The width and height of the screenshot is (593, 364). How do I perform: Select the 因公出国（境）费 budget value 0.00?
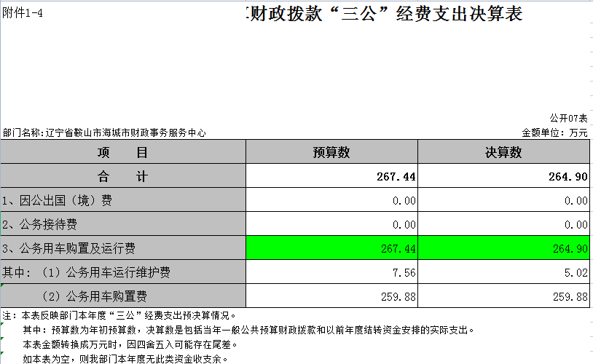tap(331, 200)
